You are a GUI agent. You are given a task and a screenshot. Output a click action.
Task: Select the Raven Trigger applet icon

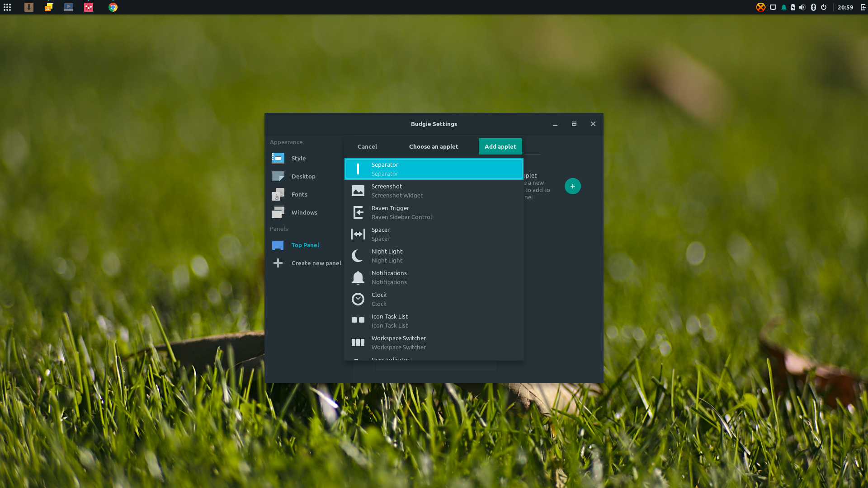coord(358,212)
